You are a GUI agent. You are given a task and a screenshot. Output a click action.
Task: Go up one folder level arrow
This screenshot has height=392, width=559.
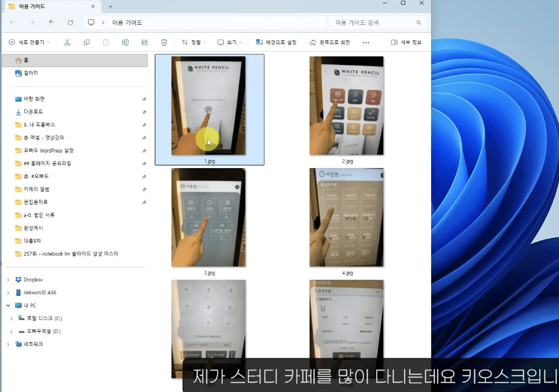click(x=51, y=23)
